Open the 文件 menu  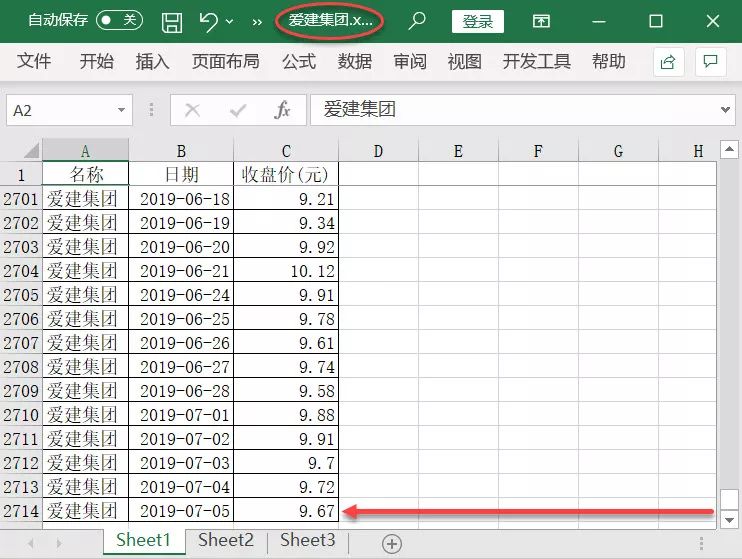tap(34, 62)
